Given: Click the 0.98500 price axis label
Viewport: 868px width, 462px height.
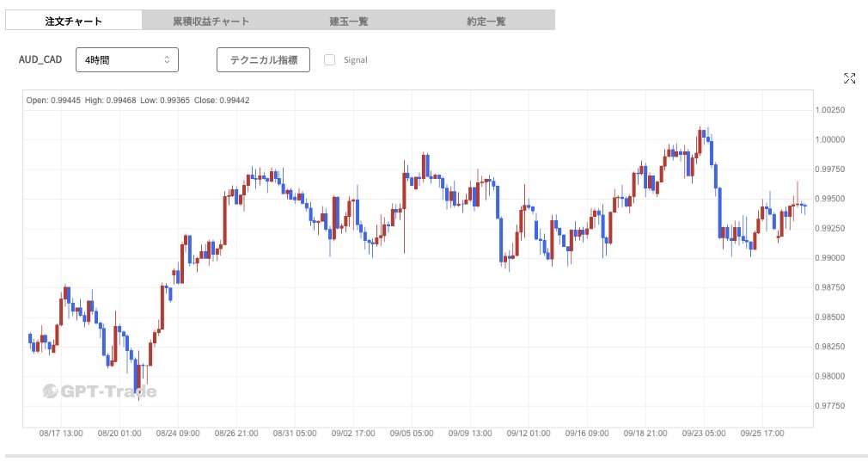Looking at the screenshot, I should click(x=830, y=317).
